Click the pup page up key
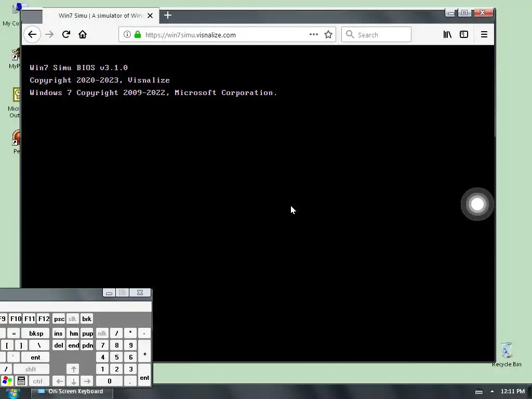The height and width of the screenshot is (399, 532). (87, 333)
